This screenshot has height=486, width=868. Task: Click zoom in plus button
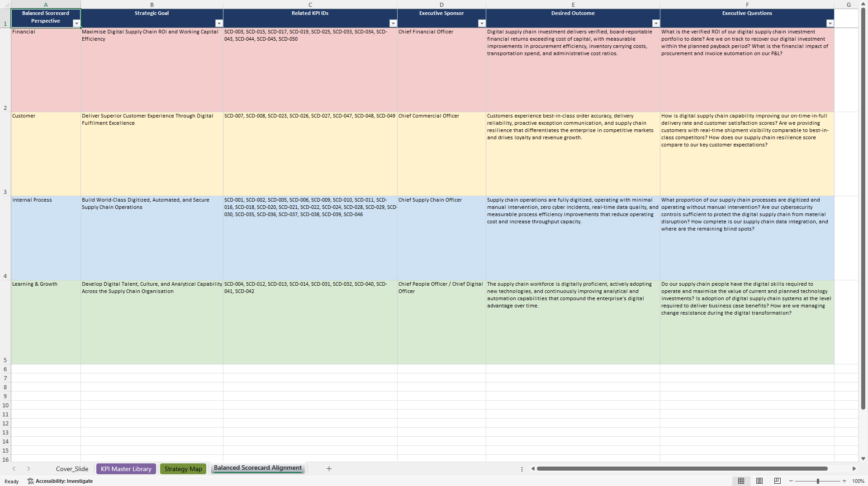click(844, 481)
